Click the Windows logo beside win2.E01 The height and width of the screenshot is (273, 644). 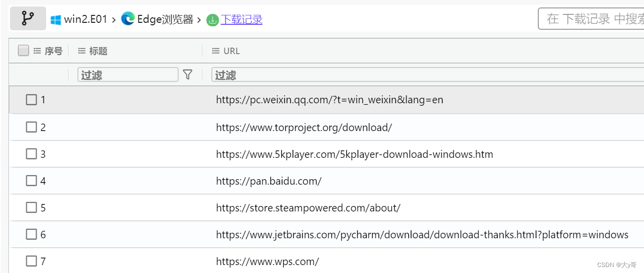pyautogui.click(x=56, y=20)
